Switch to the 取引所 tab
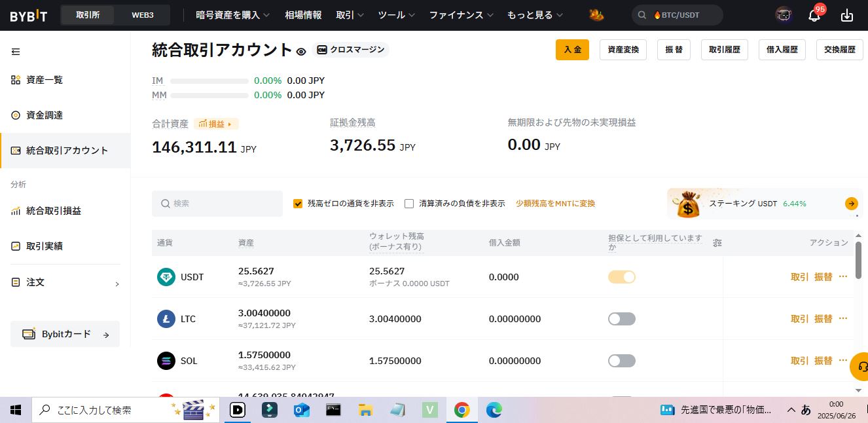Image resolution: width=868 pixels, height=423 pixels. [88, 15]
